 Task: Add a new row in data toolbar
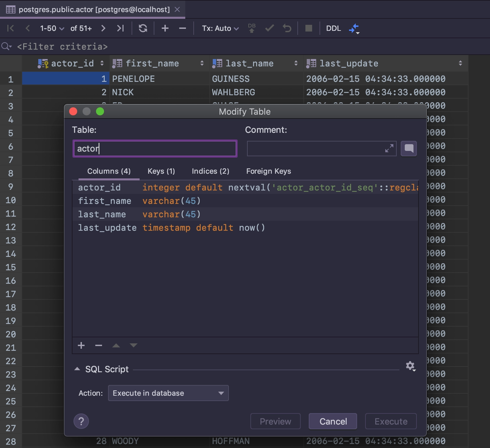click(x=165, y=28)
